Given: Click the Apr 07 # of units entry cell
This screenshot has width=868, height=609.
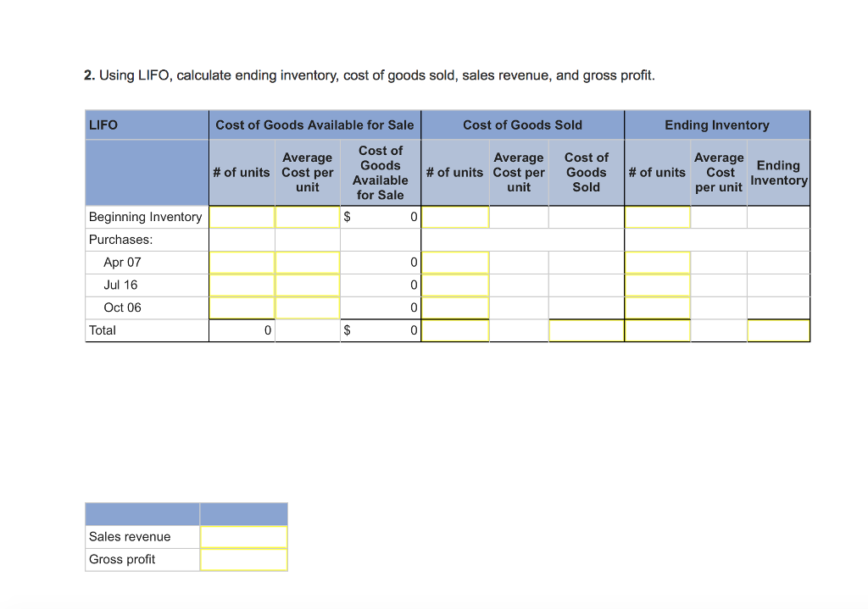Looking at the screenshot, I should 242,262.
